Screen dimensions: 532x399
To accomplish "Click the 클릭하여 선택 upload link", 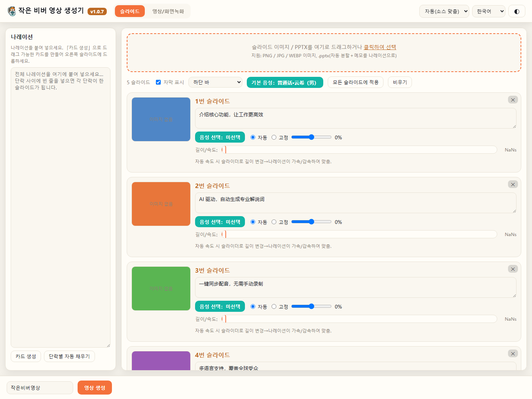I will click(x=380, y=47).
